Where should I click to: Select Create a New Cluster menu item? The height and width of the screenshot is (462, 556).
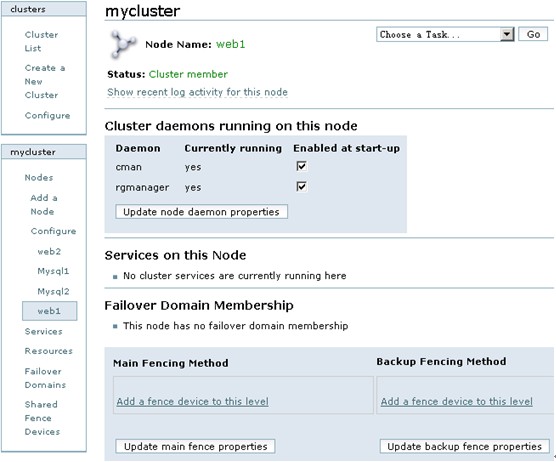pyautogui.click(x=45, y=81)
